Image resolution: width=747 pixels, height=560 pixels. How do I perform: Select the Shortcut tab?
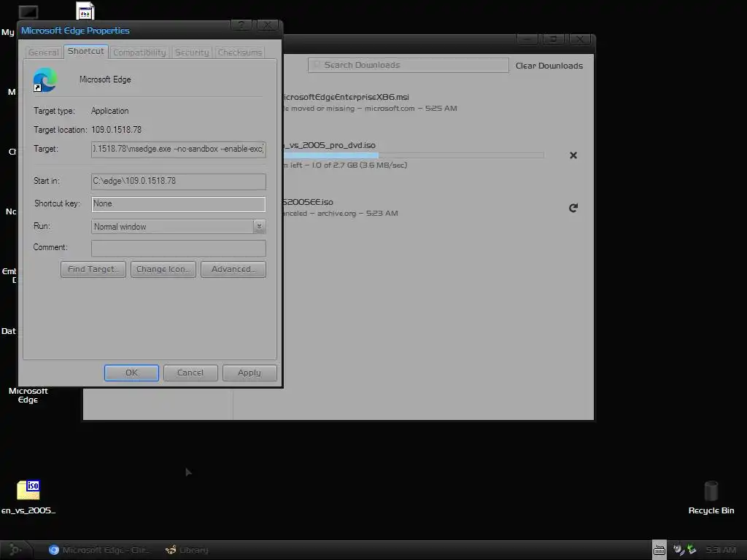86,52
